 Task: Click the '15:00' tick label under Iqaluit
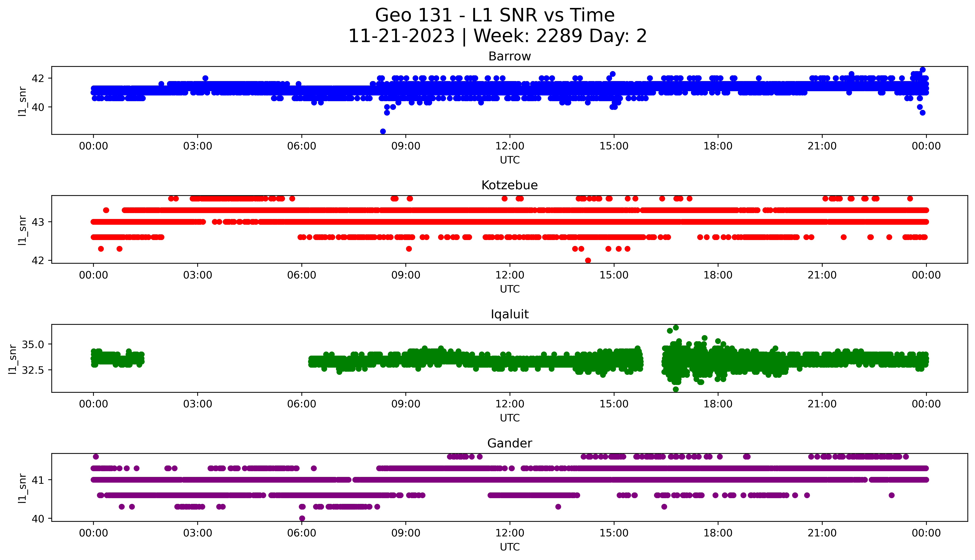[614, 404]
